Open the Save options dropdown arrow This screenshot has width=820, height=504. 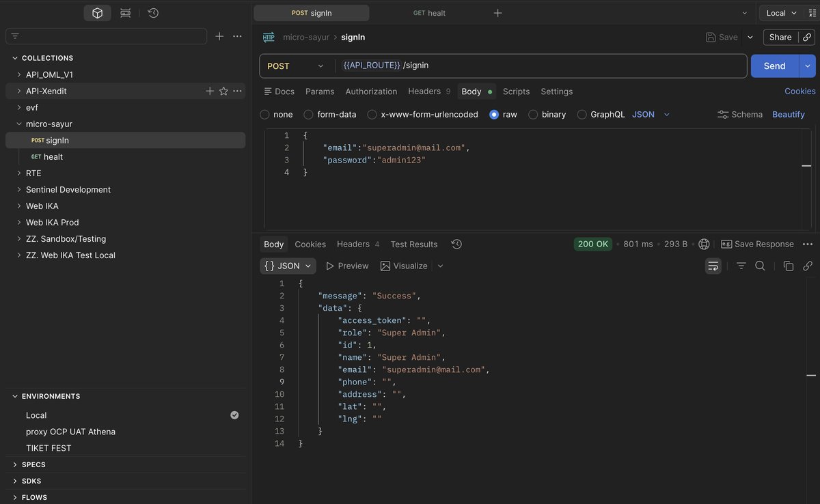point(750,38)
